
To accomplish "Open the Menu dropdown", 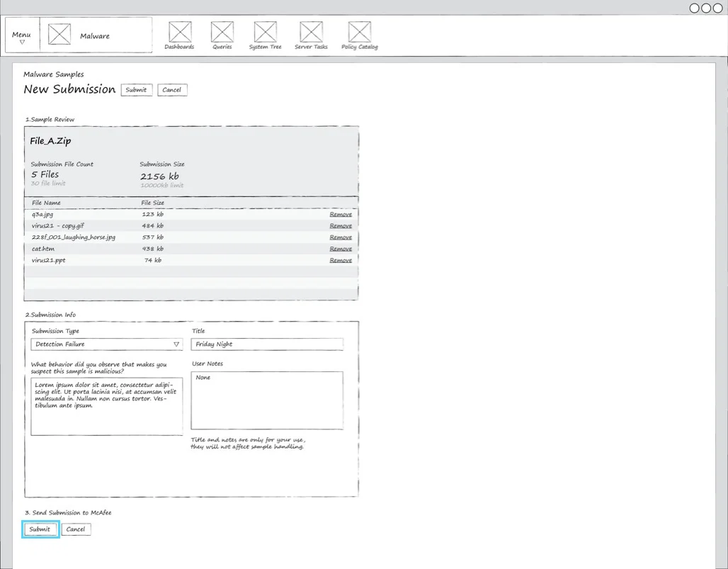I will point(22,35).
